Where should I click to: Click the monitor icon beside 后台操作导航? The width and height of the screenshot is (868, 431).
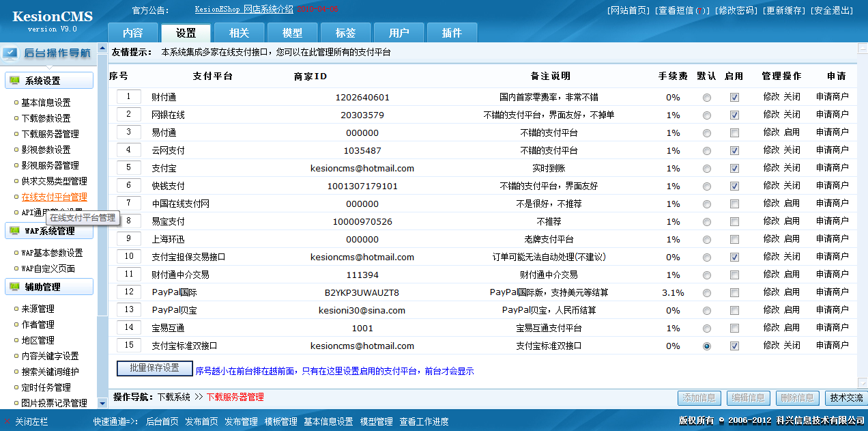pos(10,53)
